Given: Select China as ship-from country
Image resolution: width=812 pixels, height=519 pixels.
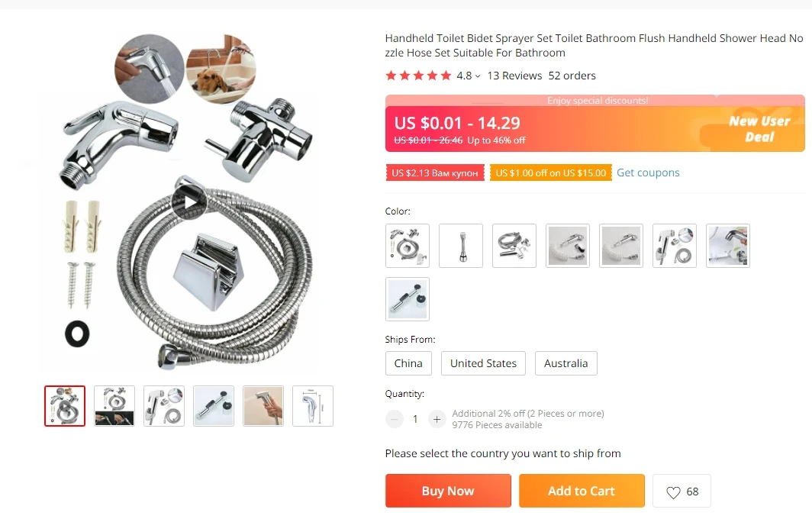Looking at the screenshot, I should 408,363.
